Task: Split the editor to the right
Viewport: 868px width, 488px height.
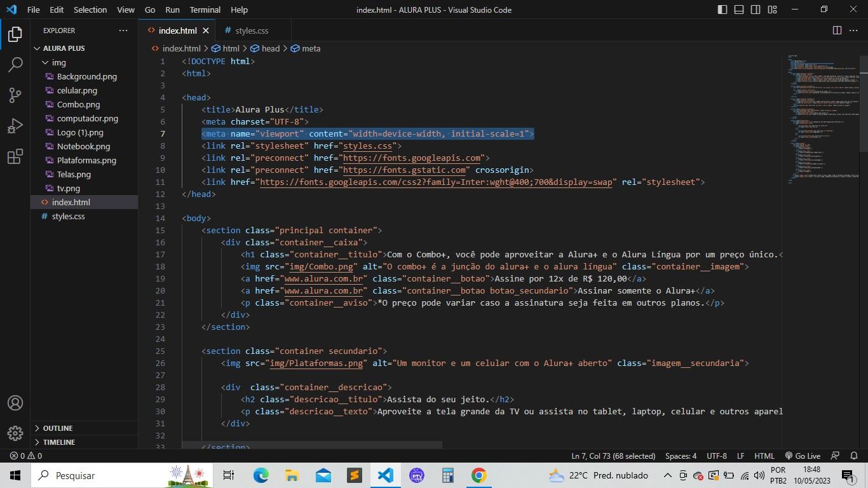Action: click(837, 30)
